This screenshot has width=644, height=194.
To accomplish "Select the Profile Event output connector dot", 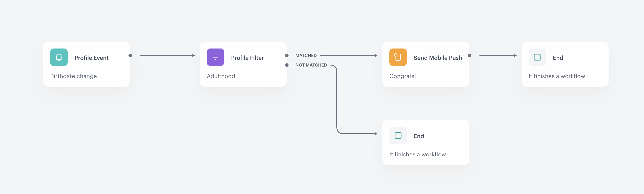I will [x=130, y=55].
